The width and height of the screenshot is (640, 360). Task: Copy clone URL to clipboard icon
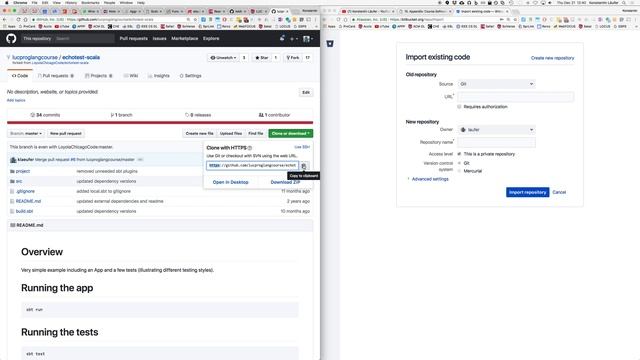pos(304,166)
